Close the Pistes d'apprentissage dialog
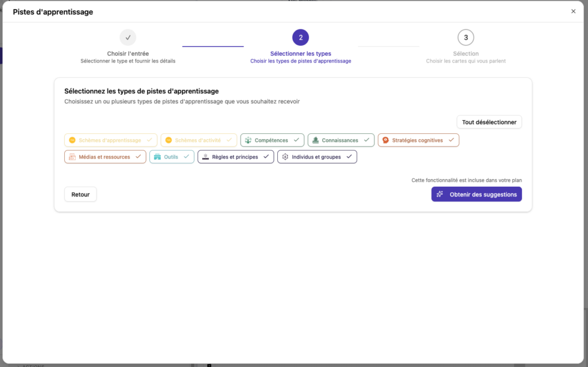 (574, 11)
